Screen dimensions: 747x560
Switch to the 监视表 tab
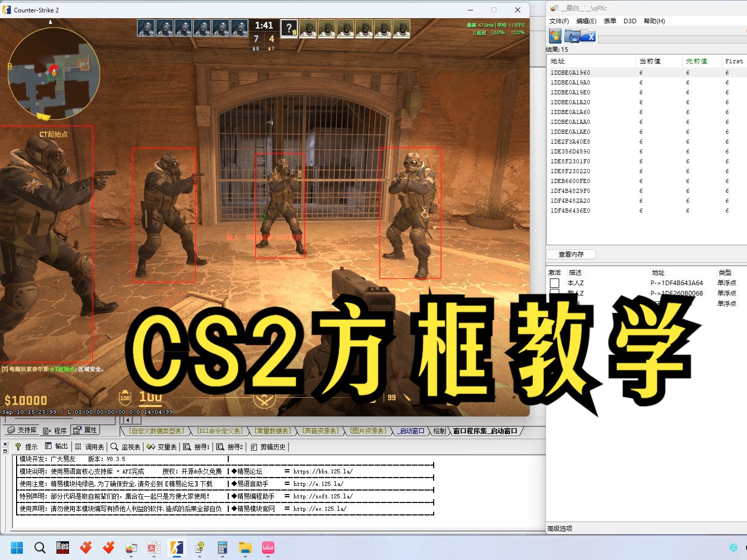tap(126, 446)
